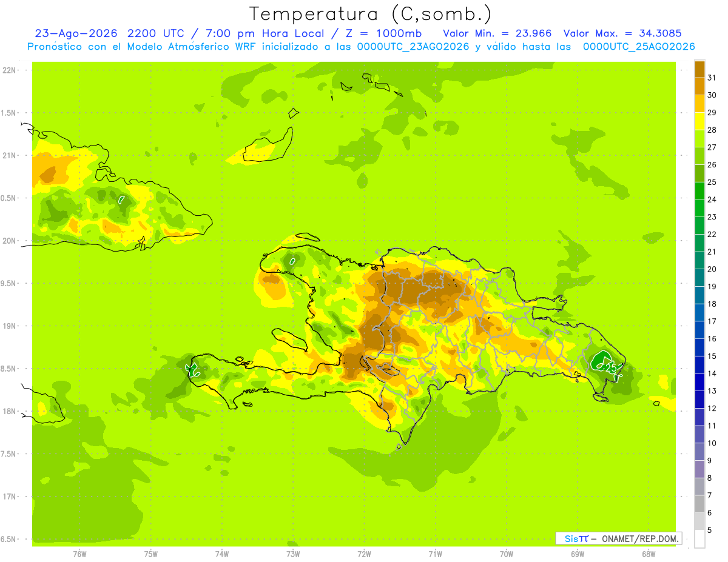The height and width of the screenshot is (562, 728).
Task: Click the '76W' longitude axis label
Action: click(x=79, y=554)
